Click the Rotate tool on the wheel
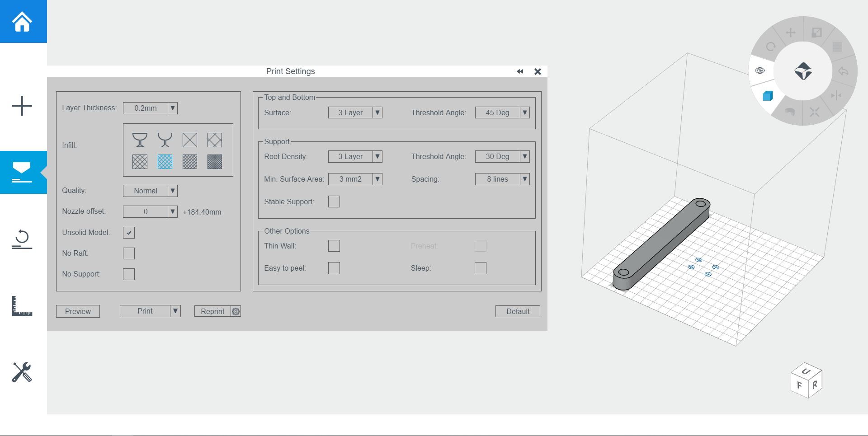 [x=771, y=47]
